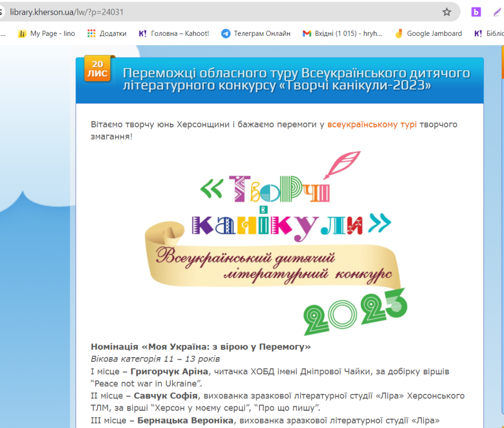This screenshot has height=428, width=504.
Task: Follow the всеукраїнському турі link
Action: point(372,124)
